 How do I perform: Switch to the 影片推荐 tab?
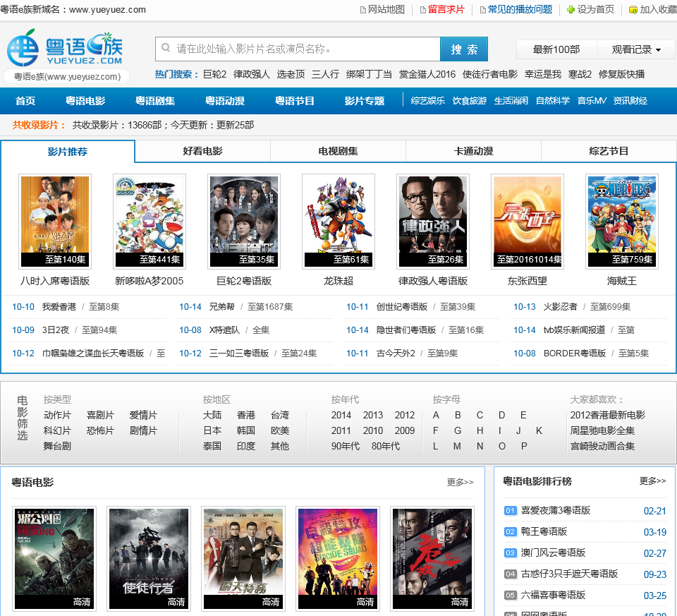click(x=68, y=152)
